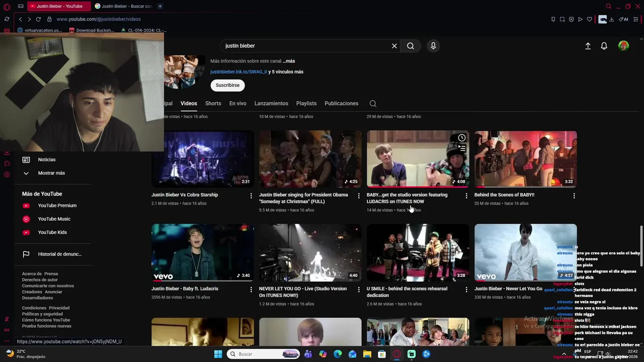Click the page vertical scrollbar thumb
The image size is (644, 362).
pyautogui.click(x=641, y=246)
